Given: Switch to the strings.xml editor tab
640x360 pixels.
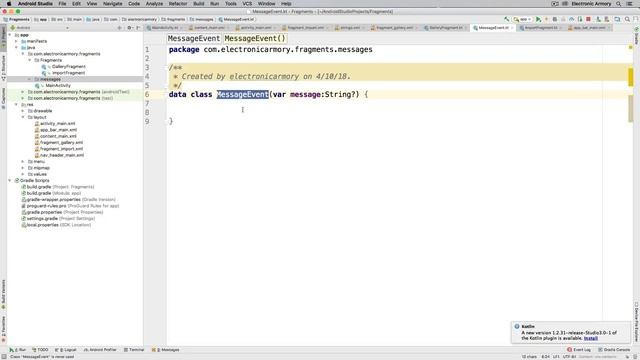Looking at the screenshot, I should tap(350, 28).
